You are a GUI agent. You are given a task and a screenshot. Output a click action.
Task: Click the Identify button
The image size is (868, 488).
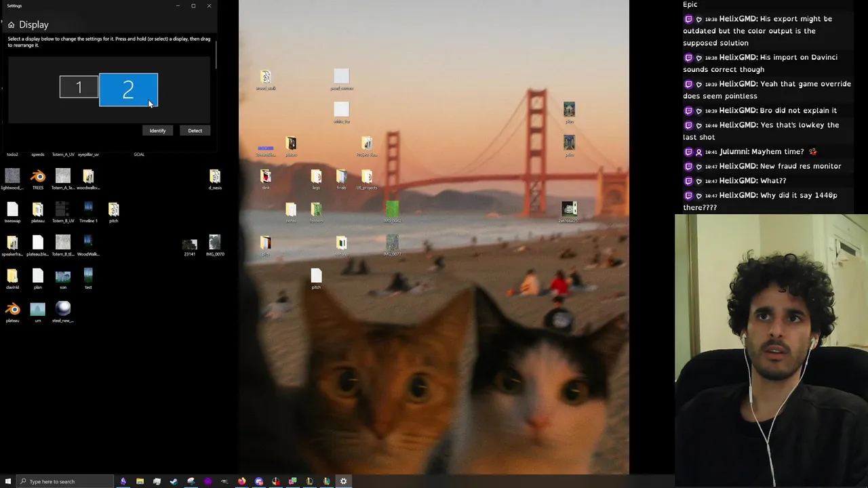(x=157, y=131)
